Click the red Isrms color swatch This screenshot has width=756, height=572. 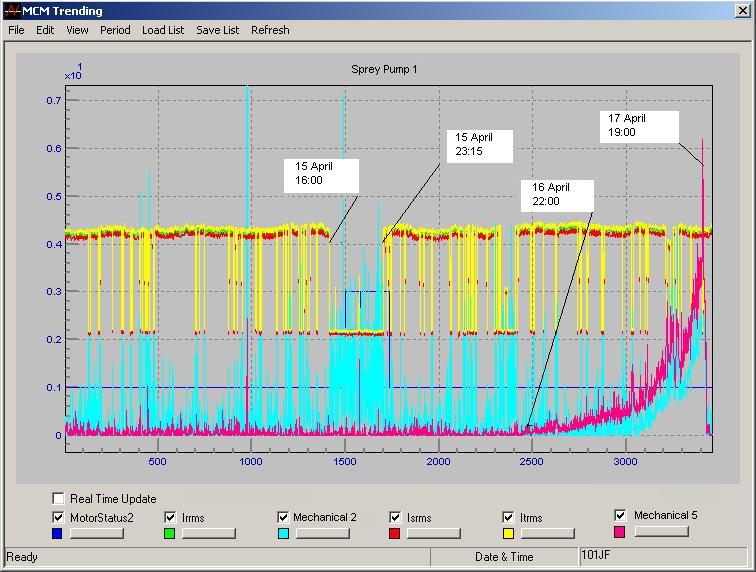395,533
